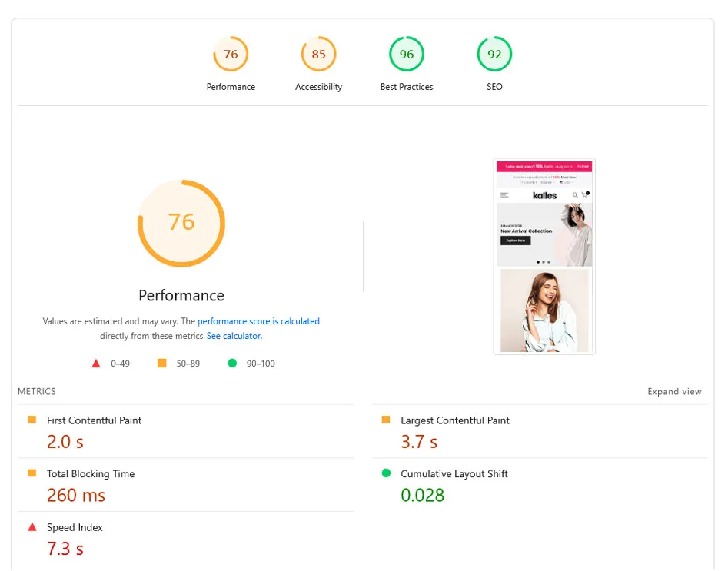
Task: Select the Cumulative Layout Shift metric row
Action: click(x=454, y=474)
